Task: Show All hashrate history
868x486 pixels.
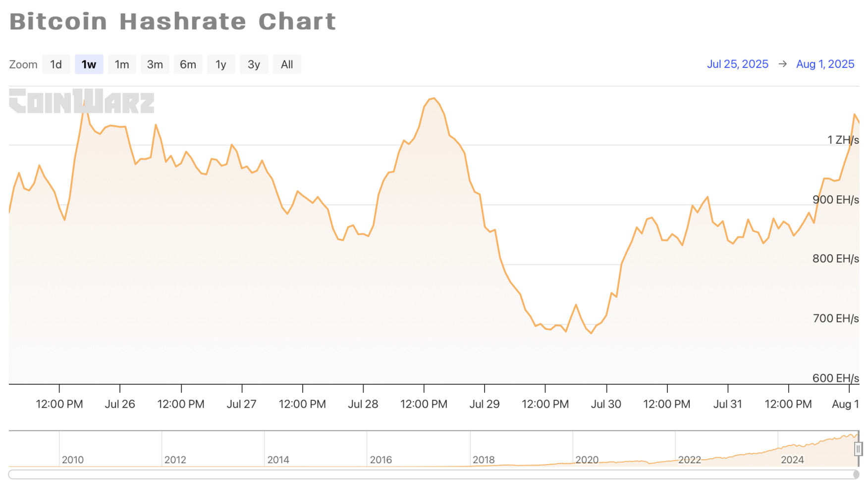Action: [287, 64]
